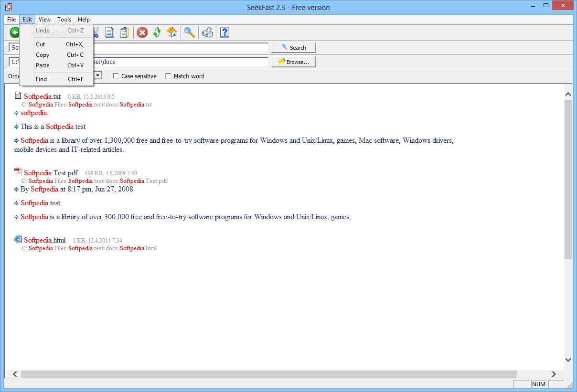
Task: Click the Copy document toolbar icon
Action: pos(109,32)
